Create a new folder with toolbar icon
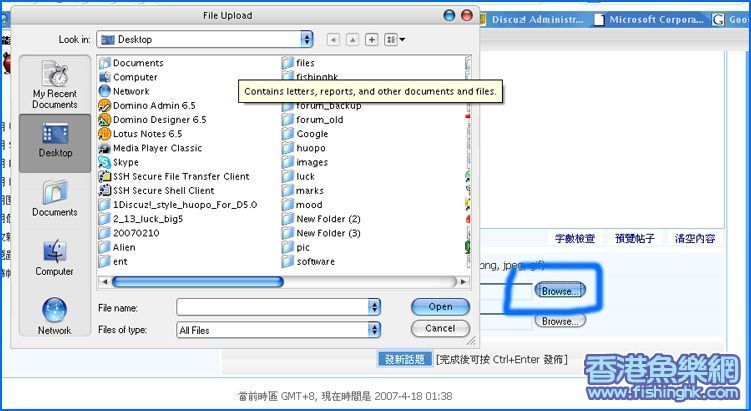 [x=372, y=40]
